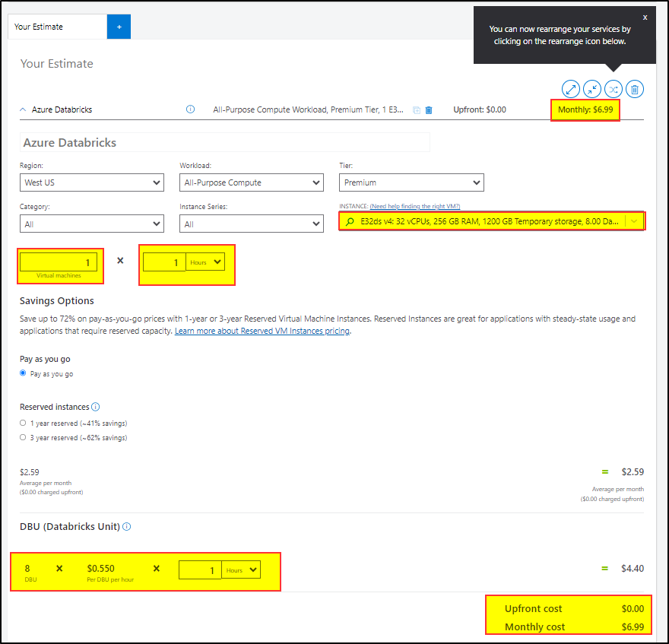The height and width of the screenshot is (644, 669).
Task: Click the DBU hours quantity input field
Action: 200,569
